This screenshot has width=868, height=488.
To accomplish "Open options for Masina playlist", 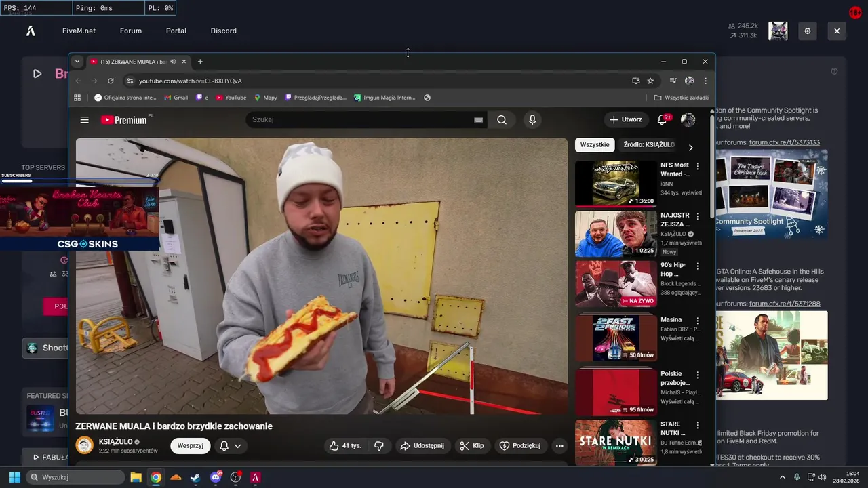I will coord(698,321).
